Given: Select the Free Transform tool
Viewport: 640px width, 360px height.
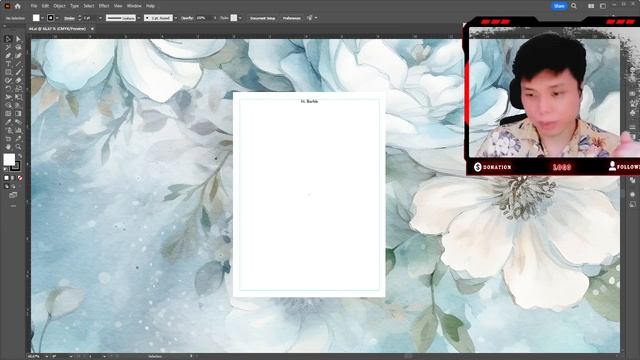Looking at the screenshot, I should tap(18, 97).
